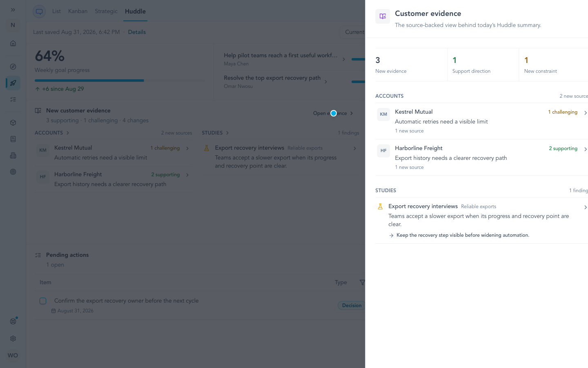Open the document notes icon in sidebar
The height and width of the screenshot is (368, 588).
[x=13, y=139]
